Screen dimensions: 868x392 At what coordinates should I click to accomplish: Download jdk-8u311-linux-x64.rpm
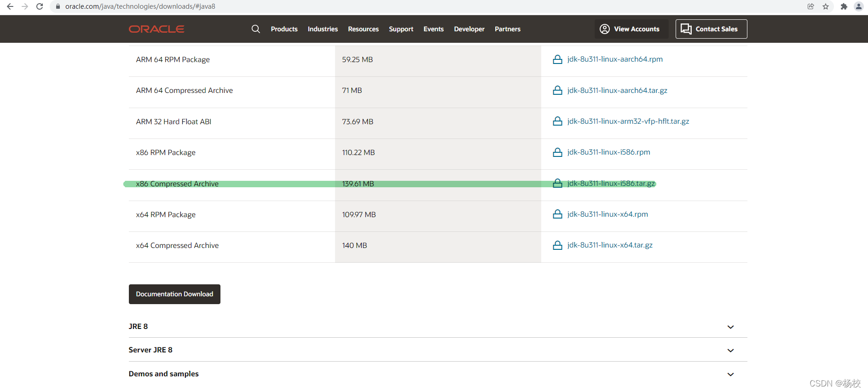coord(608,214)
